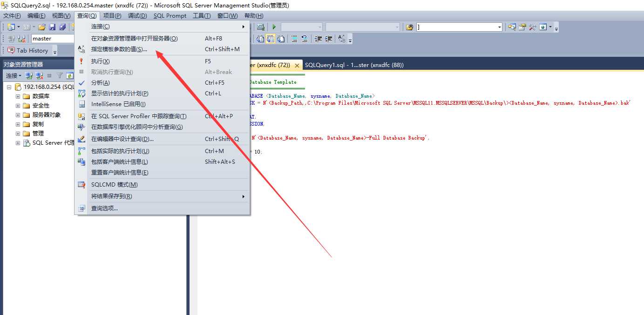The height and width of the screenshot is (315, 644).
Task: Open 将结果保存到(R) submenu
Action: pyautogui.click(x=162, y=196)
